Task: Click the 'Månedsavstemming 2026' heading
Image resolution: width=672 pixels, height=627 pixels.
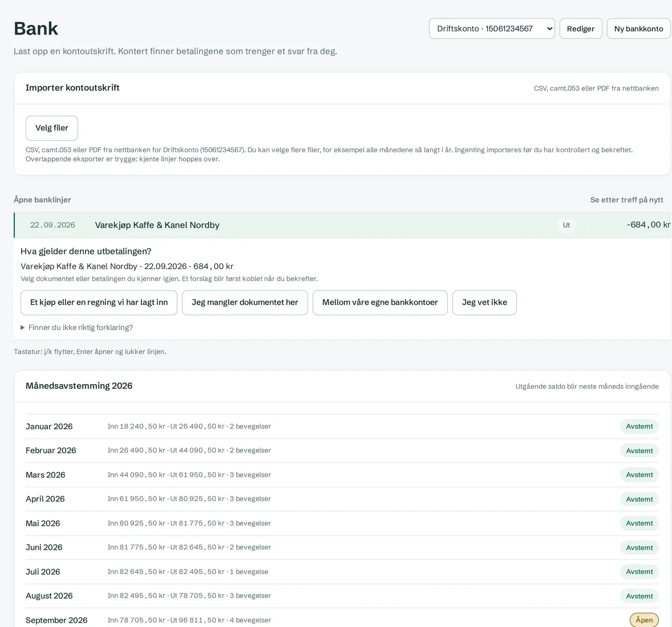Action: [x=79, y=386]
